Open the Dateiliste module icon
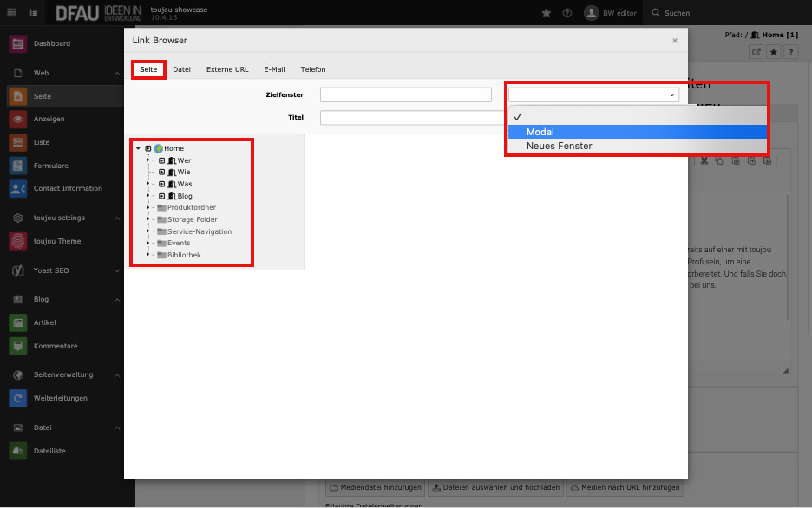Image resolution: width=812 pixels, height=508 pixels. click(x=17, y=451)
